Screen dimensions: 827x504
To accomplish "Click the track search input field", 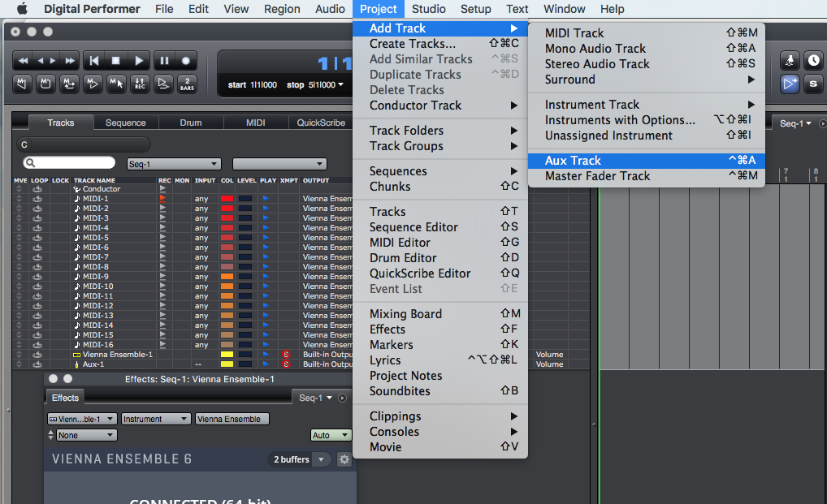I will (x=69, y=163).
